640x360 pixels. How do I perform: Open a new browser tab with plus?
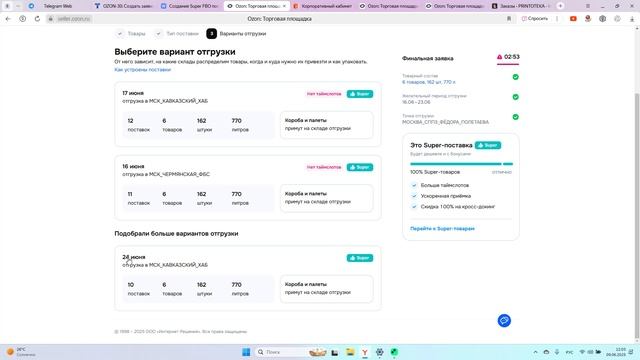(x=560, y=6)
